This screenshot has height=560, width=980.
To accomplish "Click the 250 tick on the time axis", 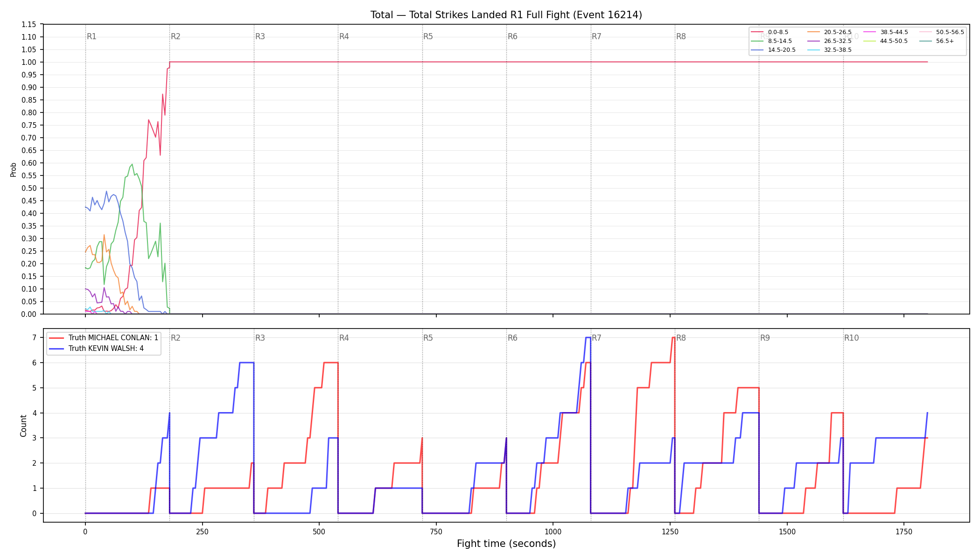I will tap(202, 532).
